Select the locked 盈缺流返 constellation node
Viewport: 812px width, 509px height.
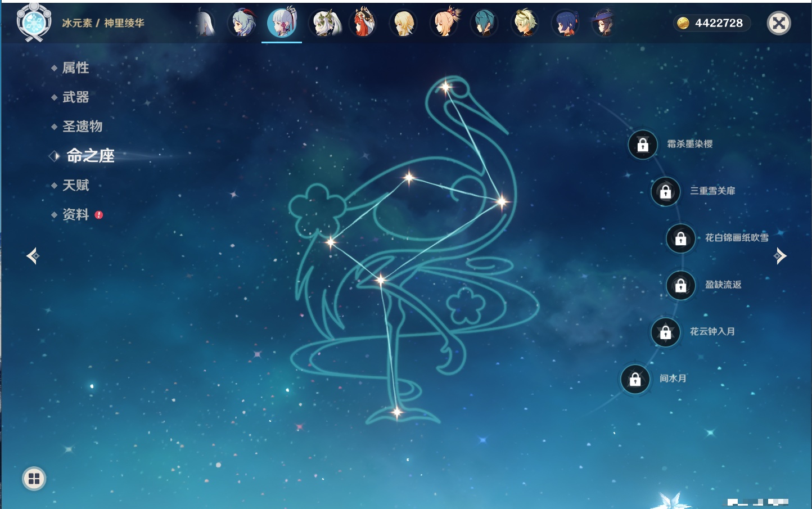point(680,285)
